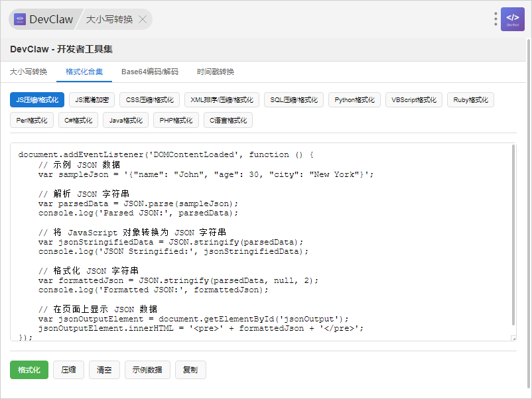Pick the SQL压缩/格式化 tool

pyautogui.click(x=293, y=100)
